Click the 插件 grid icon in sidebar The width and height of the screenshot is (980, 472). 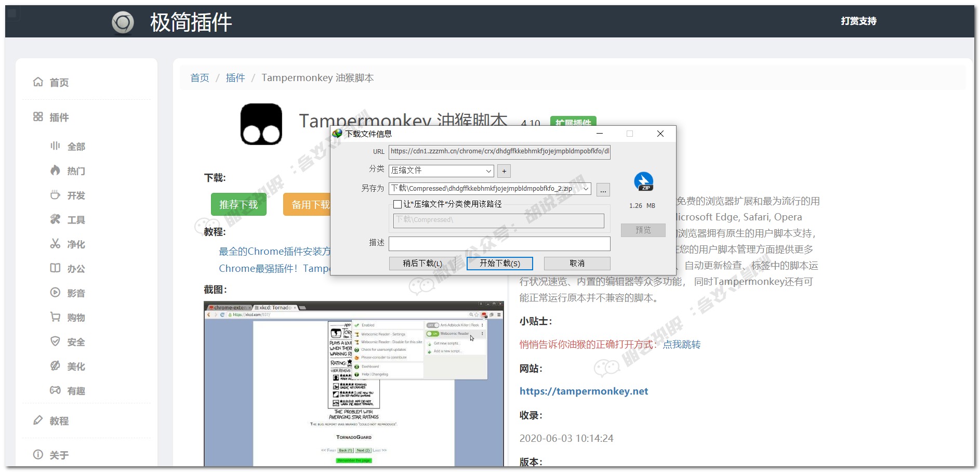[x=38, y=116]
